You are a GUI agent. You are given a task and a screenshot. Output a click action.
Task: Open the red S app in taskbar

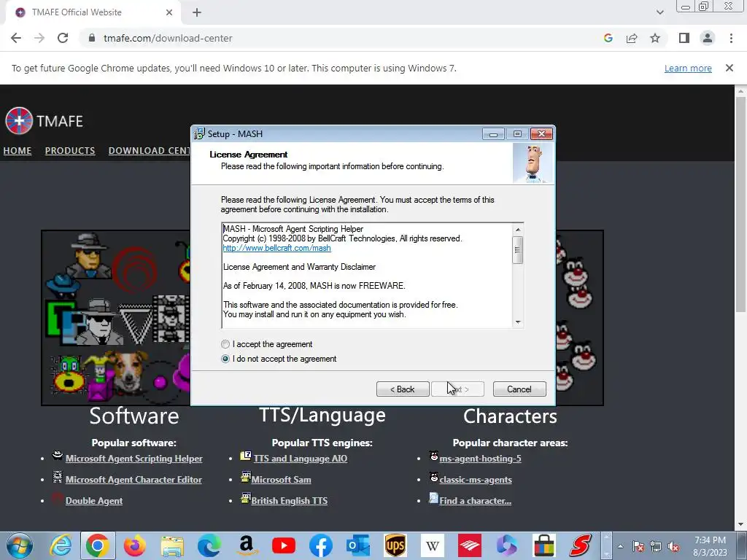581,545
